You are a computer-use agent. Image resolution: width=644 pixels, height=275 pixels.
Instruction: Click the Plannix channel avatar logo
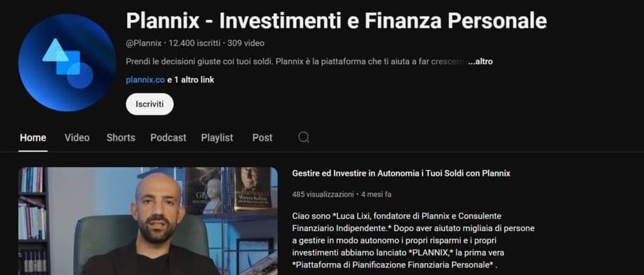[67, 63]
